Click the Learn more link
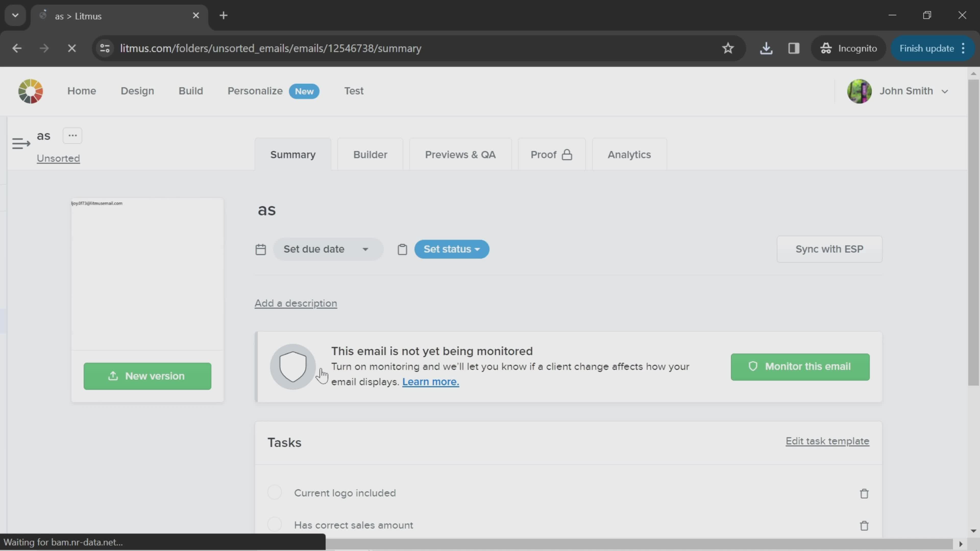This screenshot has width=980, height=551. click(430, 381)
